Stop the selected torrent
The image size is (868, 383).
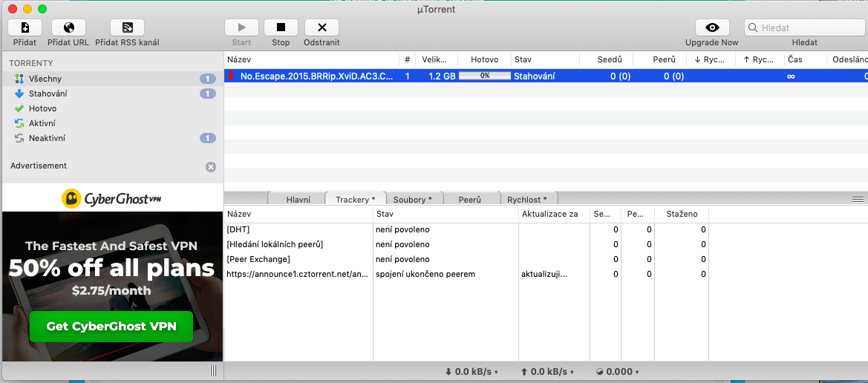coord(281,27)
